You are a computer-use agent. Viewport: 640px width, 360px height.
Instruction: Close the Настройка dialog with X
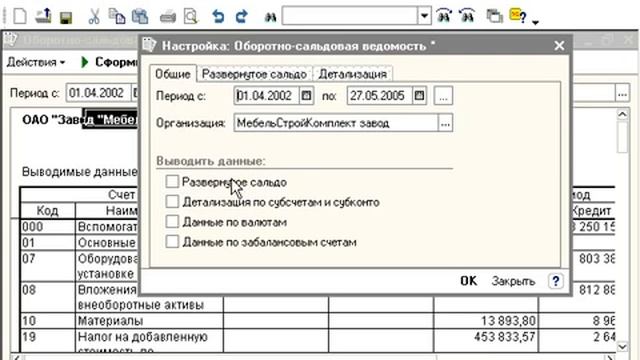click(x=559, y=46)
